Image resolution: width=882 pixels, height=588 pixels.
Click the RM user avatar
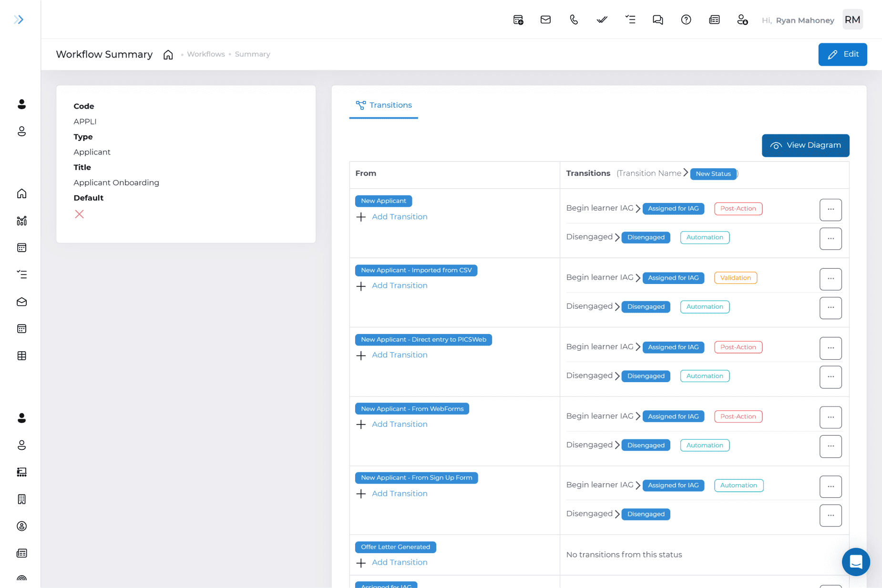coord(852,20)
